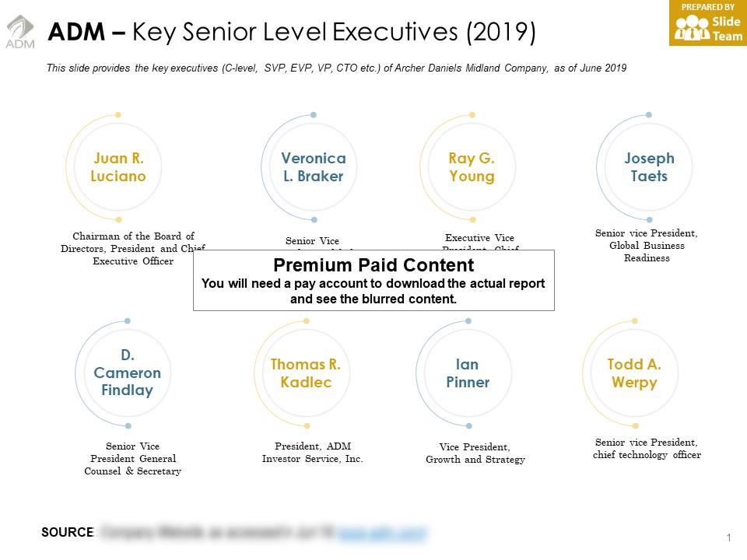Select the Ian Pinner circle
Screen dimensions: 747x560
pyautogui.click(x=468, y=373)
